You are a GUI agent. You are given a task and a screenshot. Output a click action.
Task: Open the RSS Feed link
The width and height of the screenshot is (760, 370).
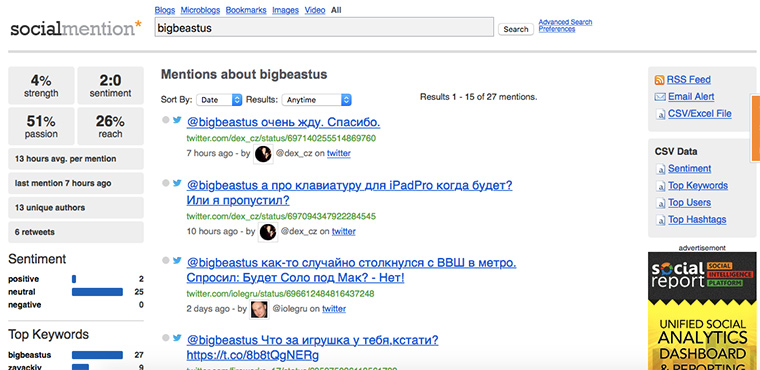coord(689,80)
